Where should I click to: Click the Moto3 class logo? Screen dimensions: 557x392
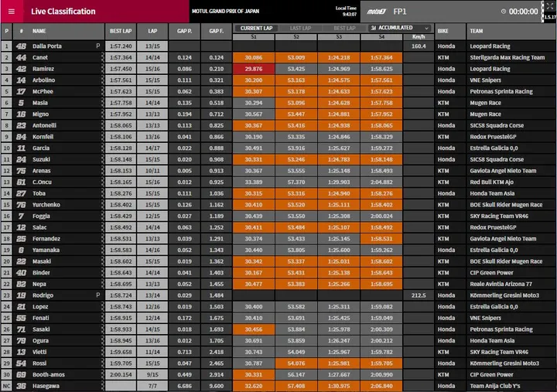coord(376,12)
